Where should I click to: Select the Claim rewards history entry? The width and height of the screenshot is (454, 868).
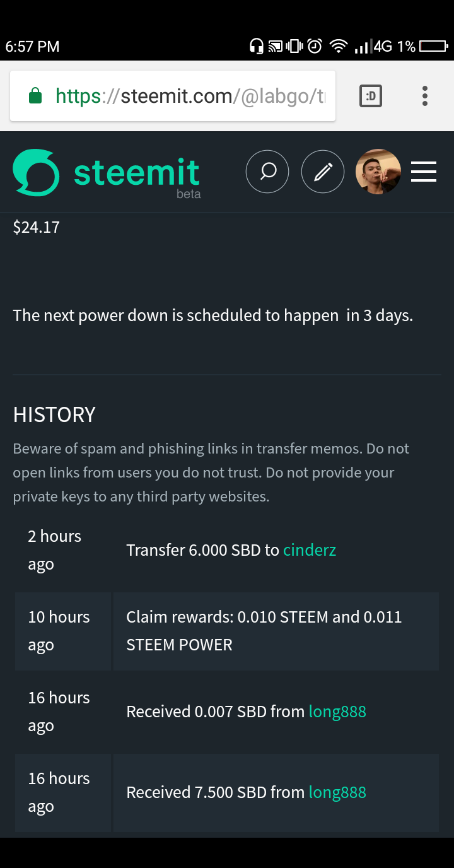[227, 631]
